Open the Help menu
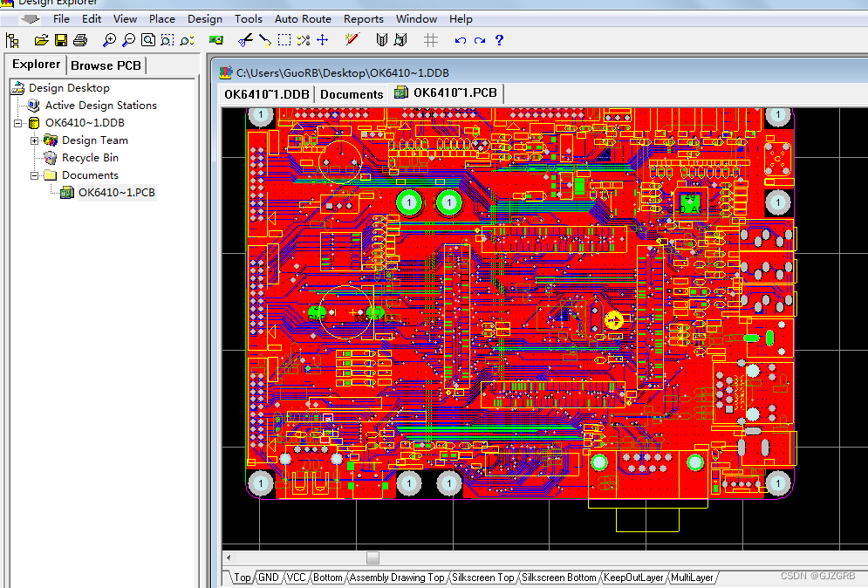This screenshot has height=588, width=868. (461, 19)
